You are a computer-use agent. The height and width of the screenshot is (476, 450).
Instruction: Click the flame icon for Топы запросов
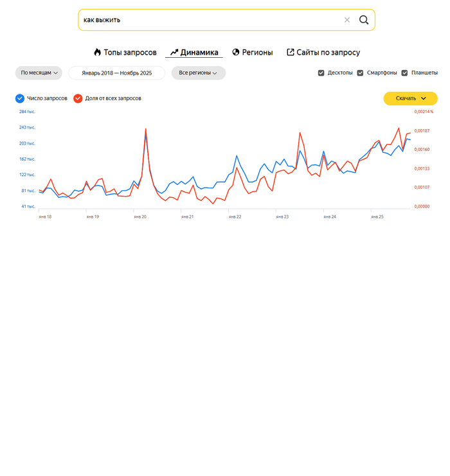point(98,53)
